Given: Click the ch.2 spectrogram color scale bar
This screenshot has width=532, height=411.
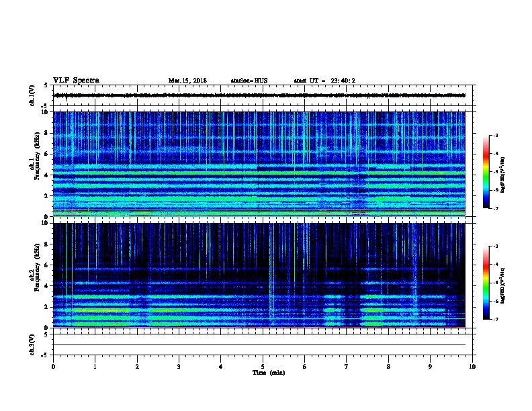Looking at the screenshot, I should pos(486,283).
